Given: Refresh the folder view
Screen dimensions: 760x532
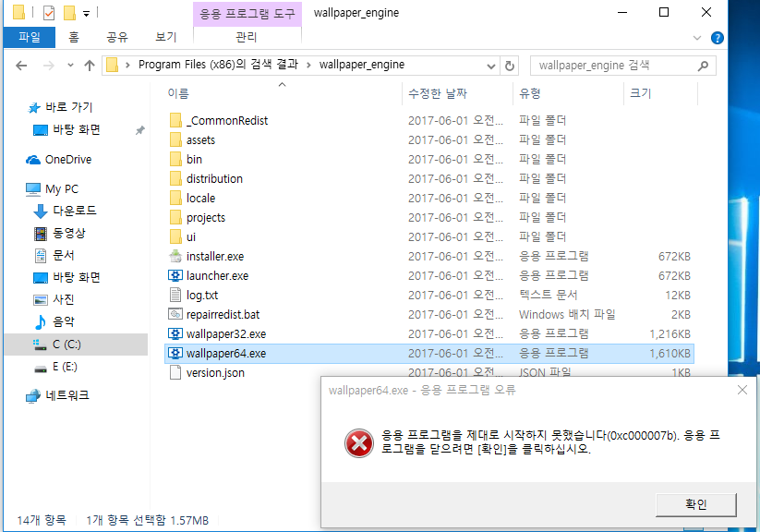Looking at the screenshot, I should (510, 66).
